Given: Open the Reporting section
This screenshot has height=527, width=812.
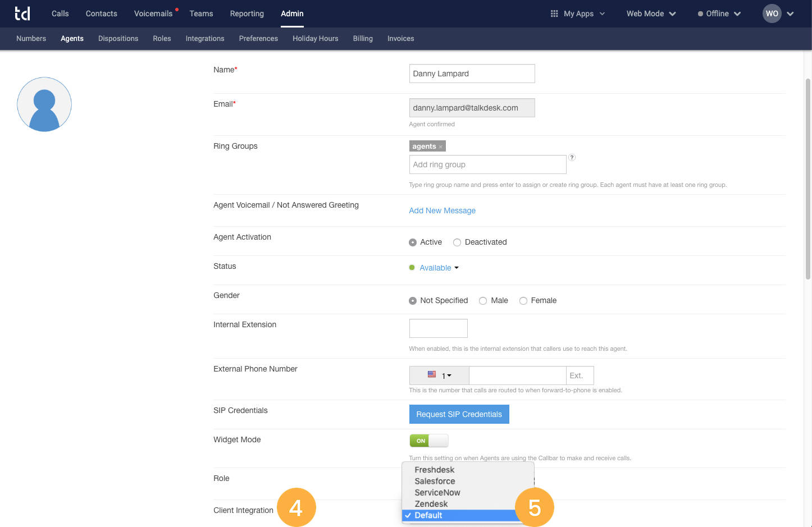Looking at the screenshot, I should 247,13.
